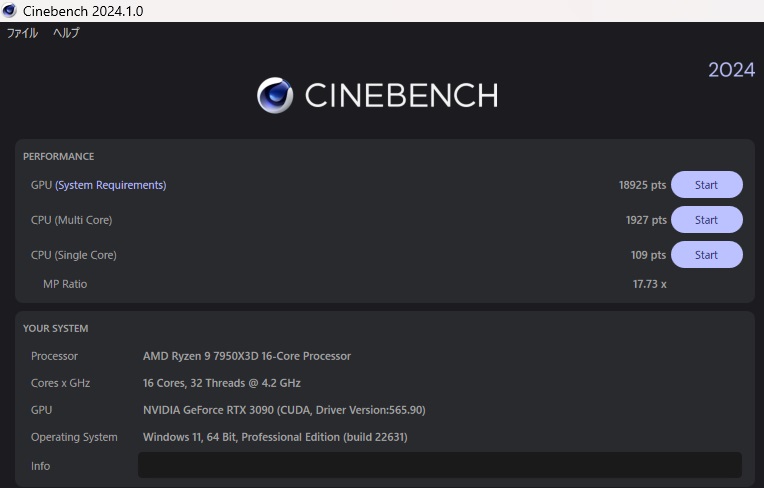Click the YOUR SYSTEM section heading
Image resolution: width=764 pixels, height=488 pixels.
[56, 328]
